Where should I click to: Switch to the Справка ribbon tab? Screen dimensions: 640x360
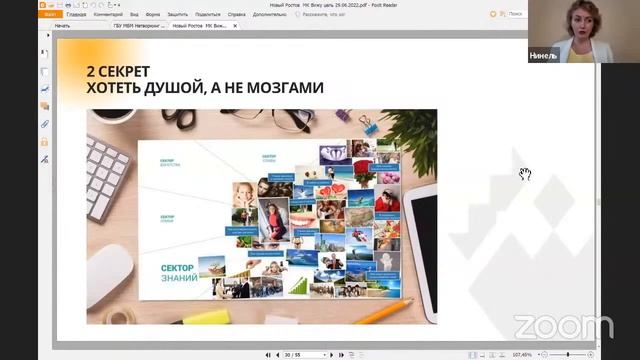[x=237, y=14]
